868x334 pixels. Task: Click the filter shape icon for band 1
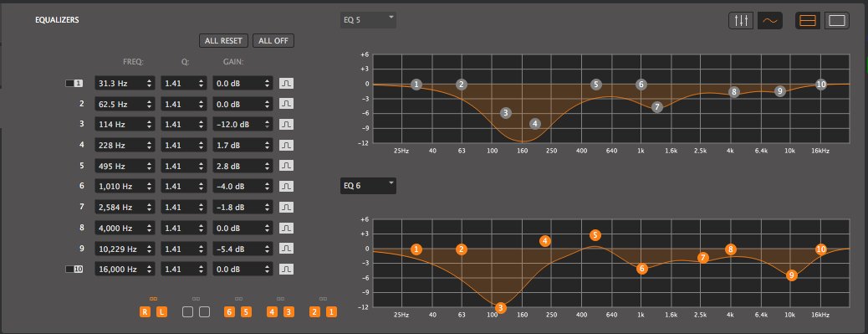click(286, 83)
